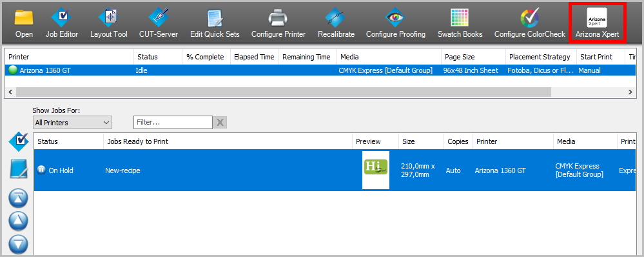Move job down one position

(x=19, y=245)
